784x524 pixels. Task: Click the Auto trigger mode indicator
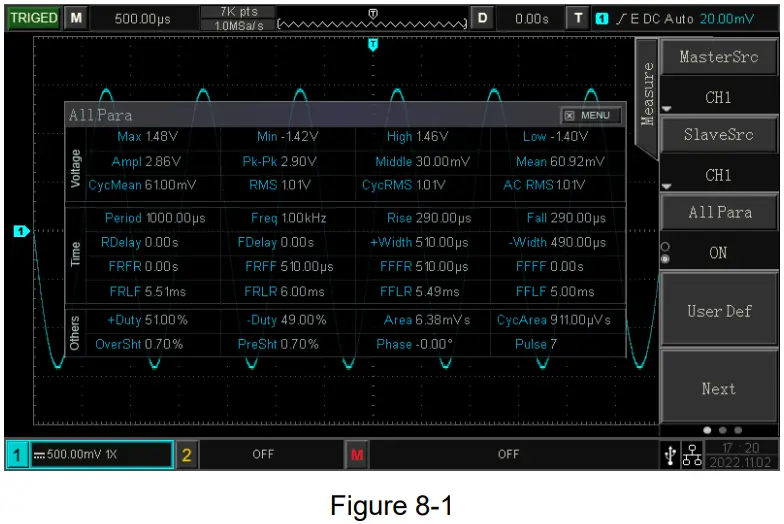pyautogui.click(x=679, y=19)
